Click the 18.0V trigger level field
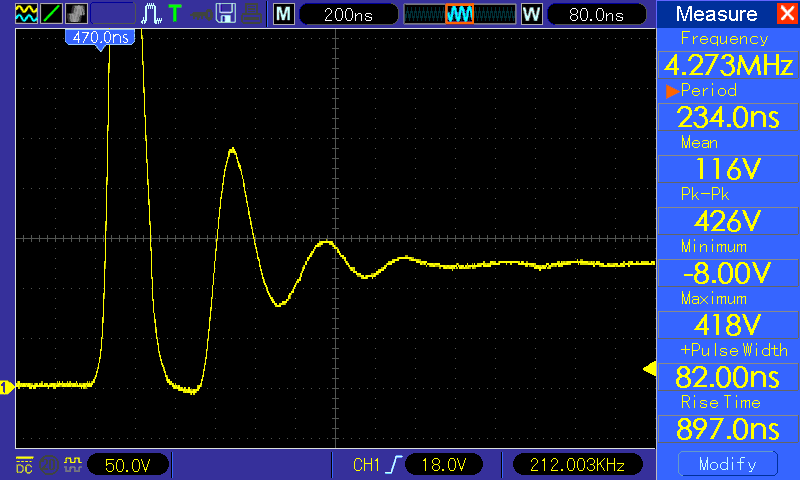Screen dimensions: 800x480 point(443,465)
